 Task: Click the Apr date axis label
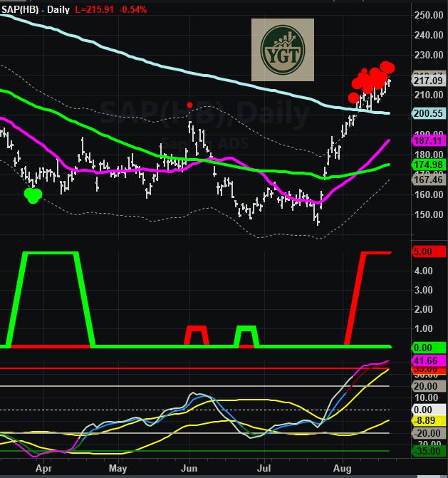coord(43,468)
